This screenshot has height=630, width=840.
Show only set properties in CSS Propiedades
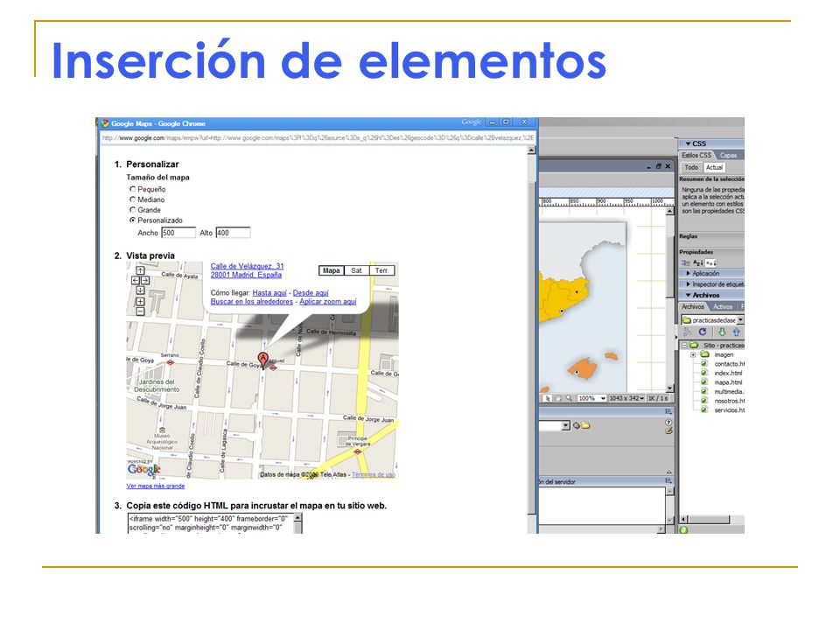click(710, 262)
